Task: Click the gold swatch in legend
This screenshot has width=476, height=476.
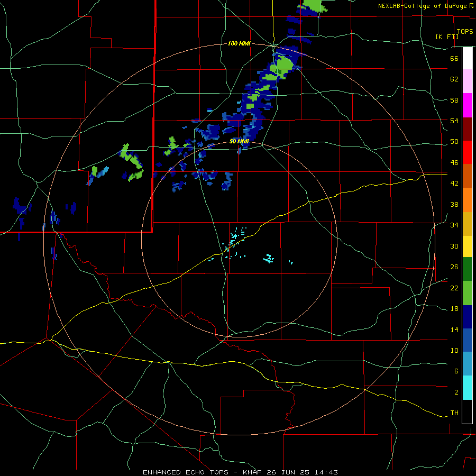Action: click(x=467, y=224)
